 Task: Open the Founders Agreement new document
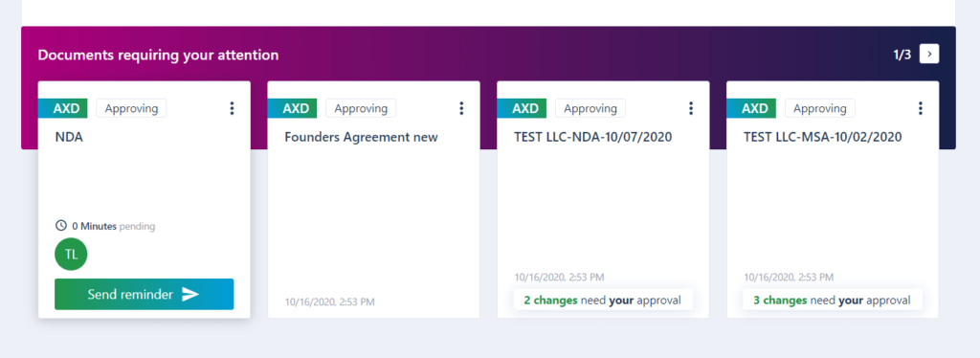point(361,137)
